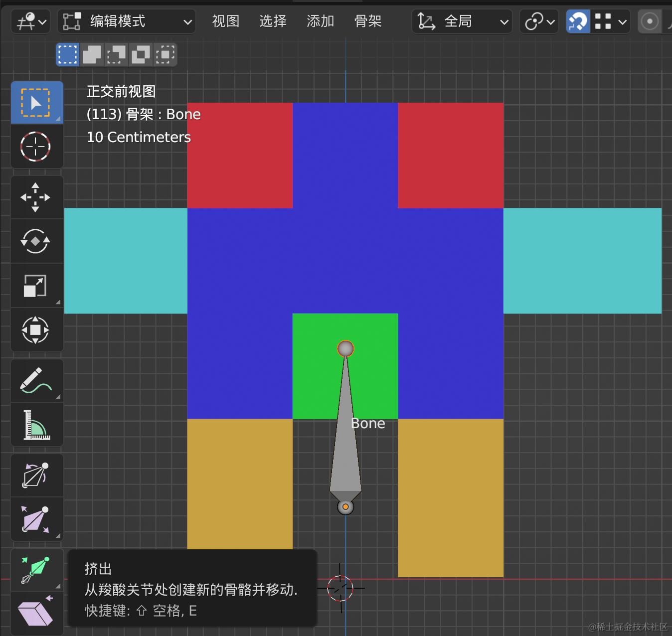The width and height of the screenshot is (672, 636).
Task: Toggle proportional editing circle button
Action: [x=649, y=21]
